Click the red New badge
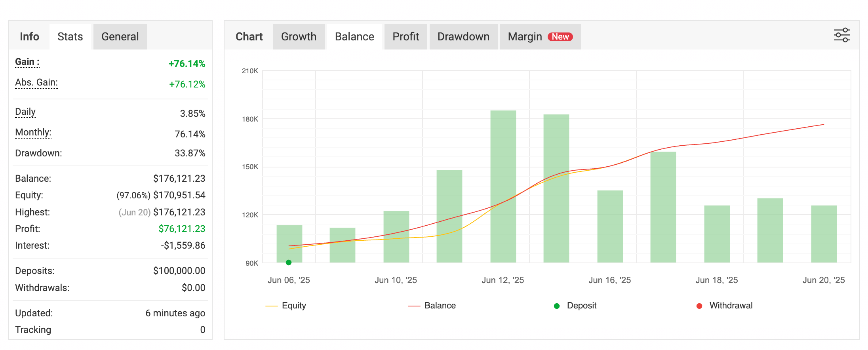868x350 pixels. point(560,37)
